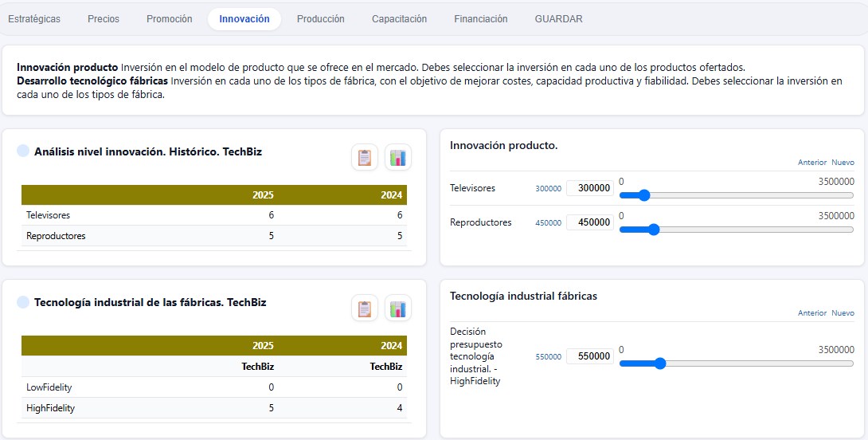Open bar chart icon in Análisis nivel innovación panel
This screenshot has width=868, height=440.
pos(398,157)
